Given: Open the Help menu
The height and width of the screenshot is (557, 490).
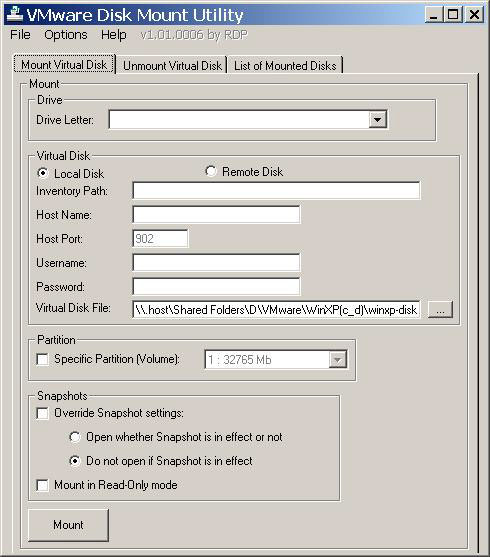Looking at the screenshot, I should coord(114,35).
